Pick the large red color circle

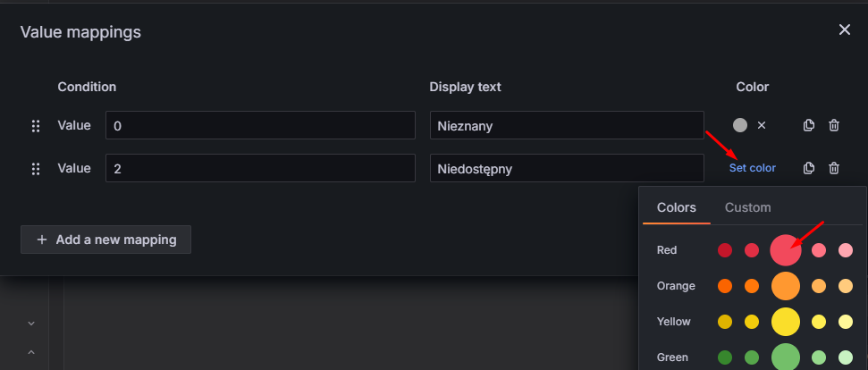pos(785,250)
